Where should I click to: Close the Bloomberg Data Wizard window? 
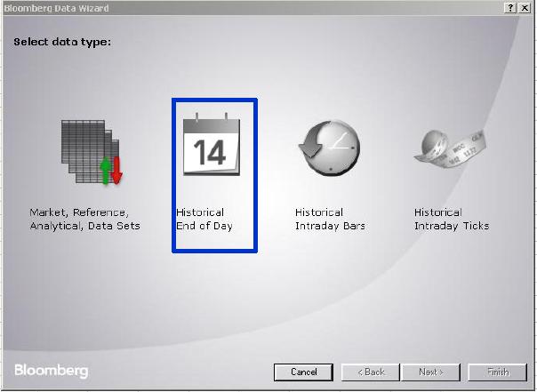click(x=525, y=8)
